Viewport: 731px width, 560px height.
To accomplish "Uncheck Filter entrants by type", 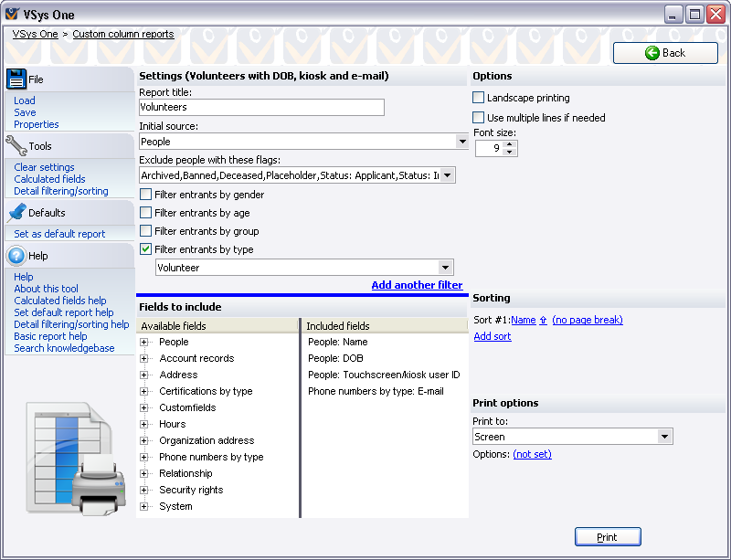I will tap(146, 249).
